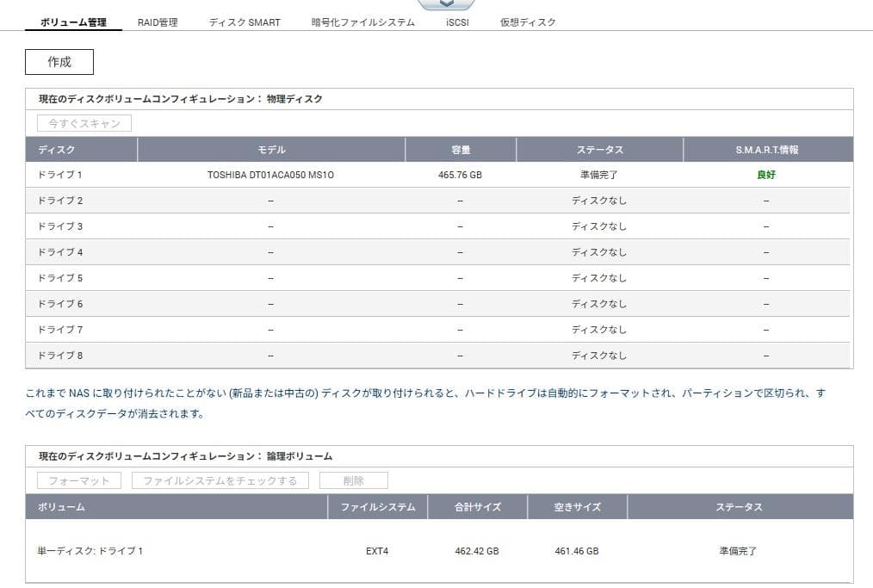Select the ボリューム管理 tab

point(73,22)
